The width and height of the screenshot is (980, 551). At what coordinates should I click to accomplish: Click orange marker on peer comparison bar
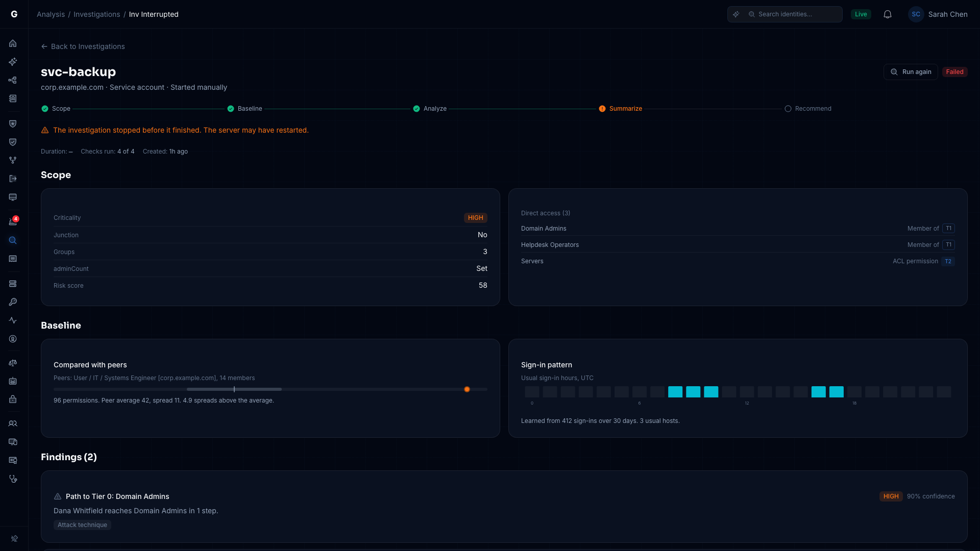coord(467,389)
